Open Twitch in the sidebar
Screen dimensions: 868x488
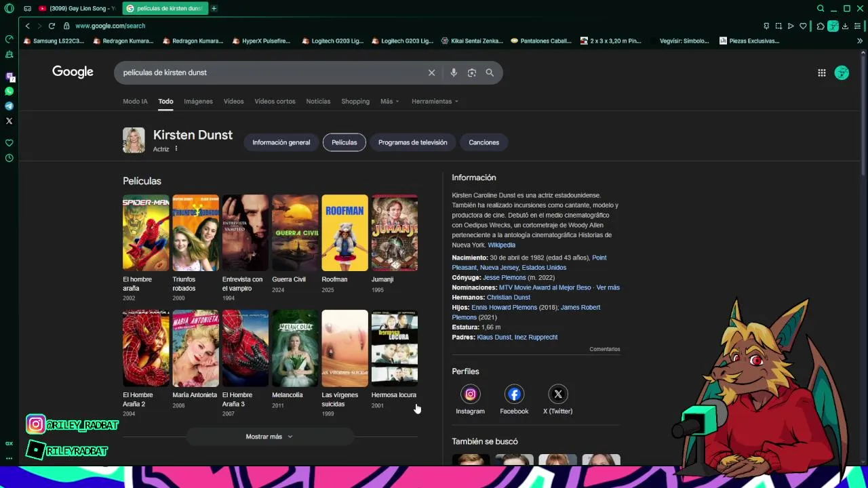(x=9, y=77)
